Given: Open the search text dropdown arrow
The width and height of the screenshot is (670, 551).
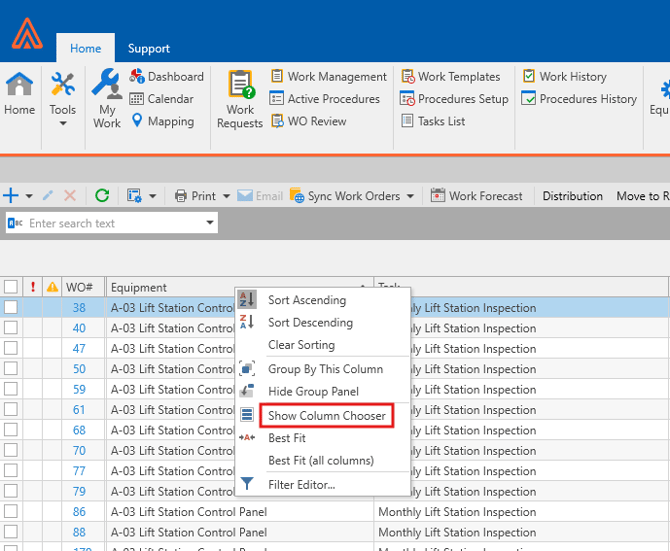Looking at the screenshot, I should pyautogui.click(x=210, y=223).
